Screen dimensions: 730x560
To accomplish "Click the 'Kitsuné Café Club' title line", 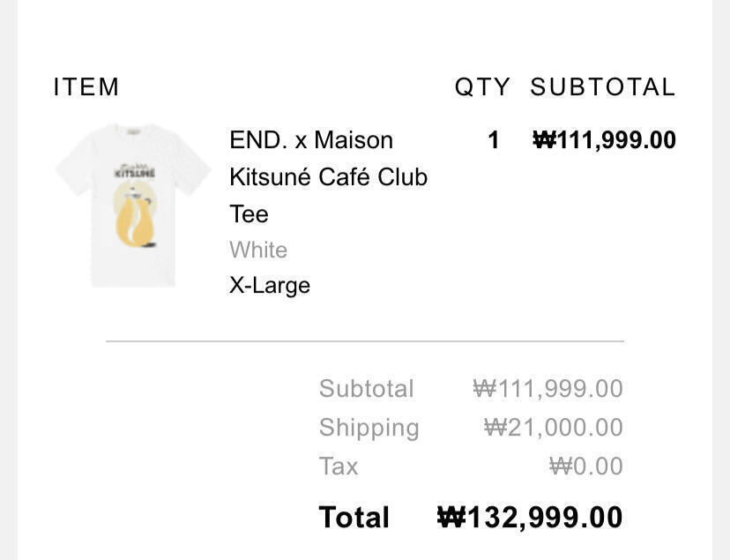I will click(328, 177).
